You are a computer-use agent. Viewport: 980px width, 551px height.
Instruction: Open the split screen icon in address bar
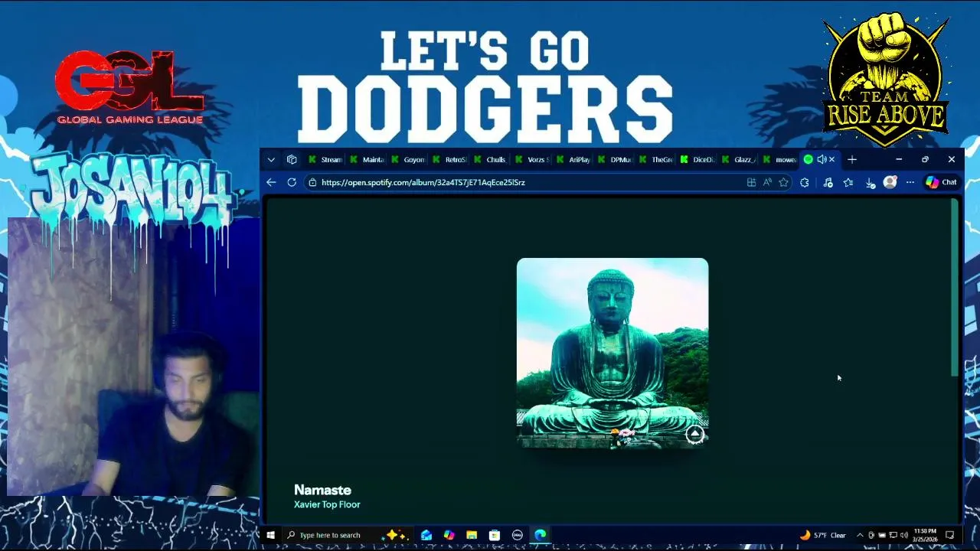click(751, 182)
